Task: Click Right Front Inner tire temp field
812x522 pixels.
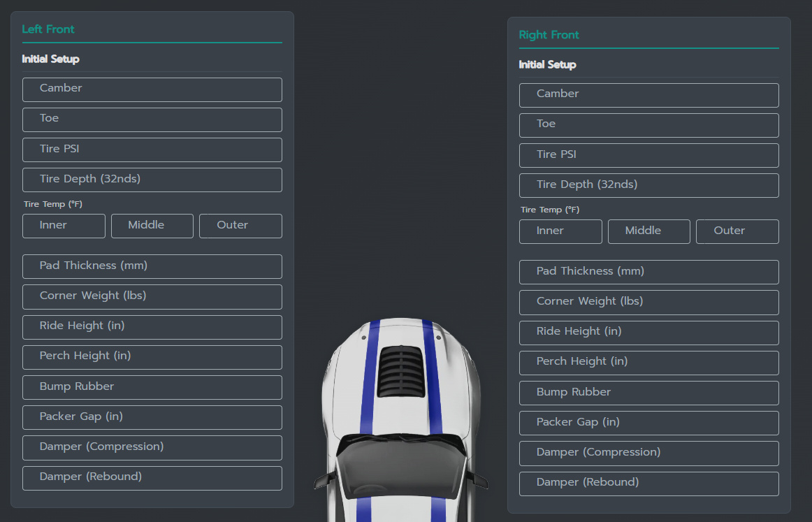Action: [x=560, y=231]
